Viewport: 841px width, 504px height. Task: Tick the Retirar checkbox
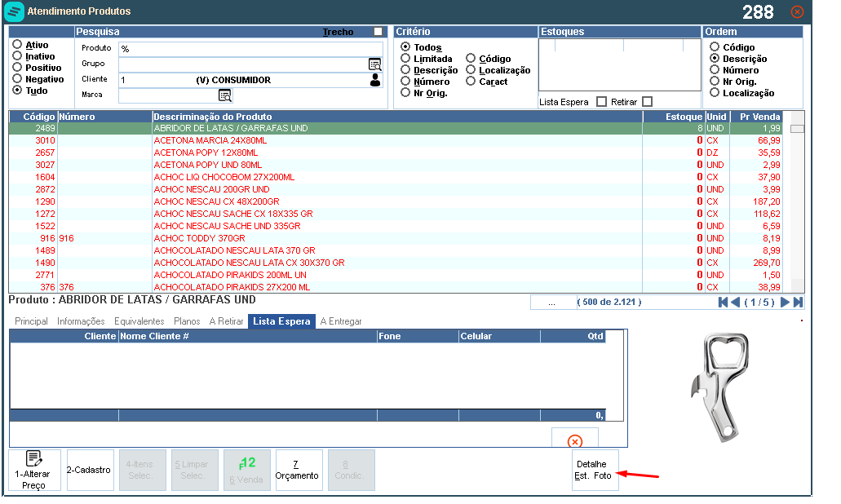(x=648, y=102)
